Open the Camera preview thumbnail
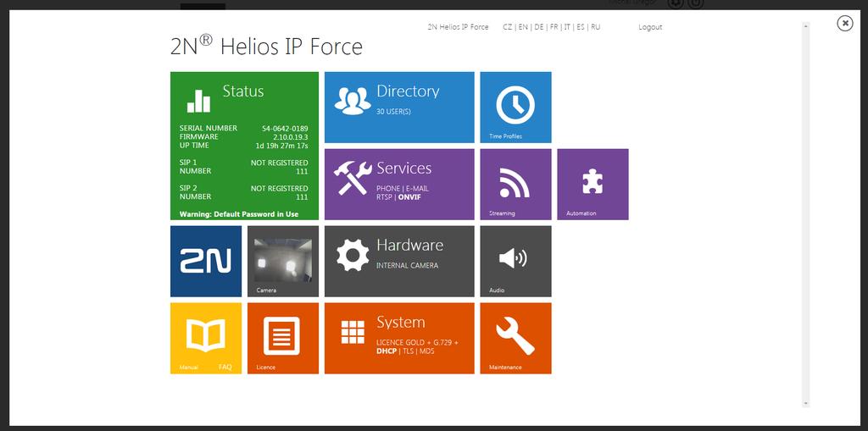Viewport: 868px width, 431px height. [x=283, y=261]
